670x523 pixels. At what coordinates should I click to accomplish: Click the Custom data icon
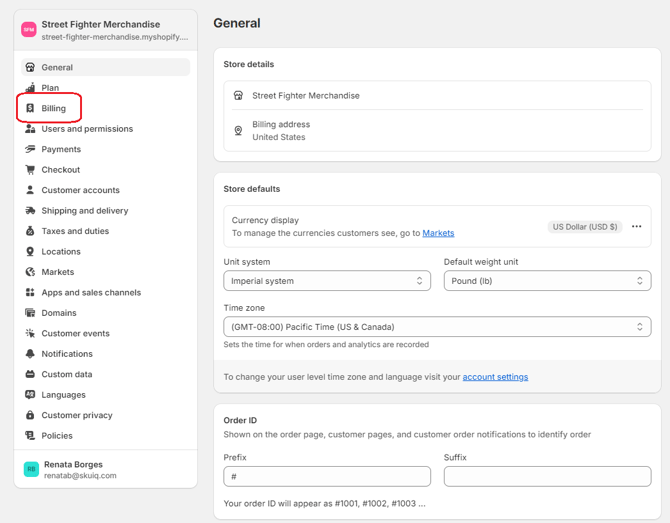[x=30, y=374]
